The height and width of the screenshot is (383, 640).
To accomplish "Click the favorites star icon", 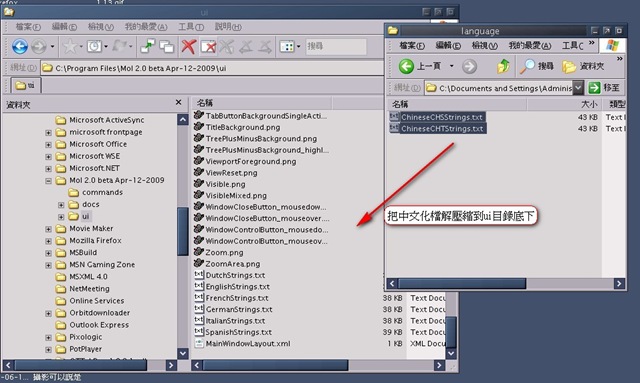I will (69, 47).
